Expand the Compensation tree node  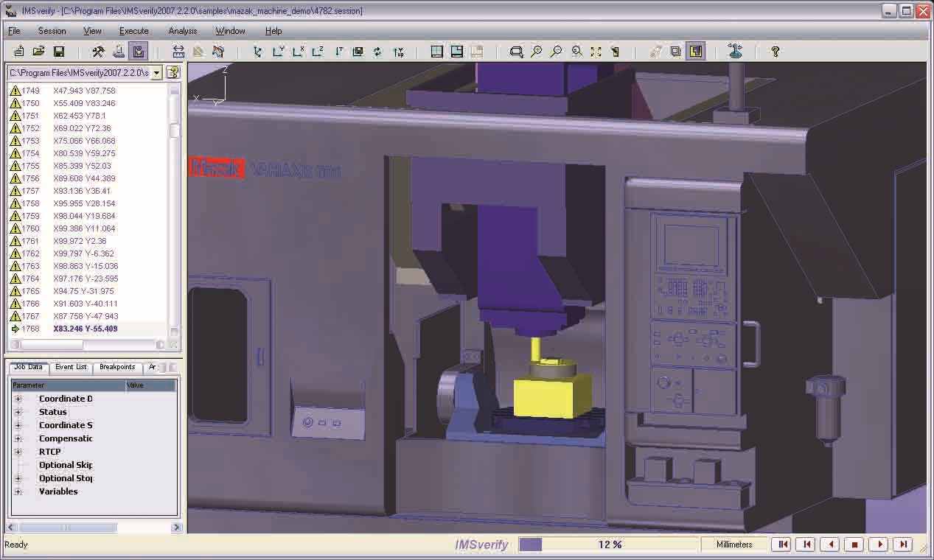[18, 438]
